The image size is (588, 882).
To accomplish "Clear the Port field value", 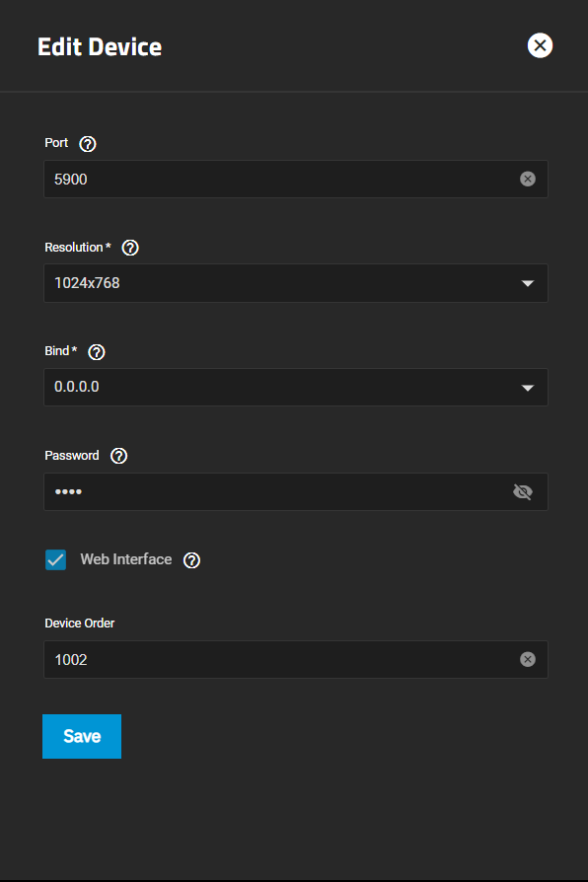I will click(527, 179).
